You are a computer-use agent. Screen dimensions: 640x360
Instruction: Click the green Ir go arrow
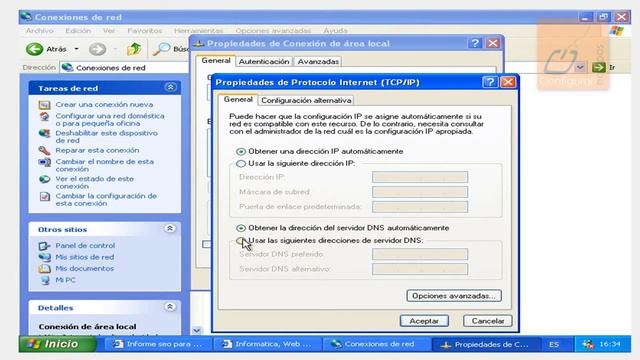click(598, 67)
